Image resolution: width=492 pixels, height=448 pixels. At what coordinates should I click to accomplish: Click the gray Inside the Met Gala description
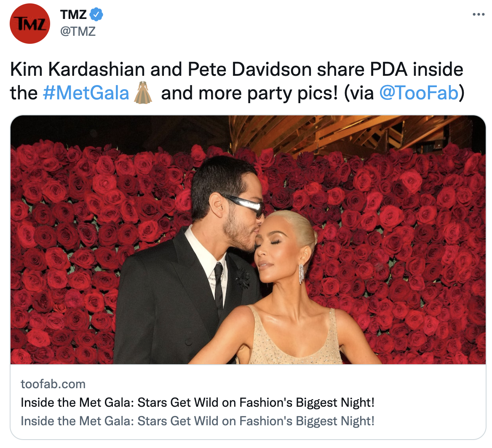pyautogui.click(x=198, y=421)
